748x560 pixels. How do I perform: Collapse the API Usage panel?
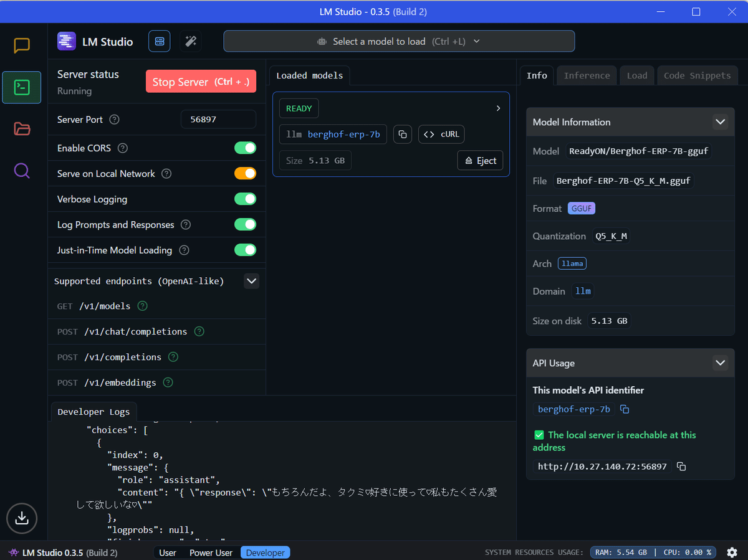tap(720, 363)
